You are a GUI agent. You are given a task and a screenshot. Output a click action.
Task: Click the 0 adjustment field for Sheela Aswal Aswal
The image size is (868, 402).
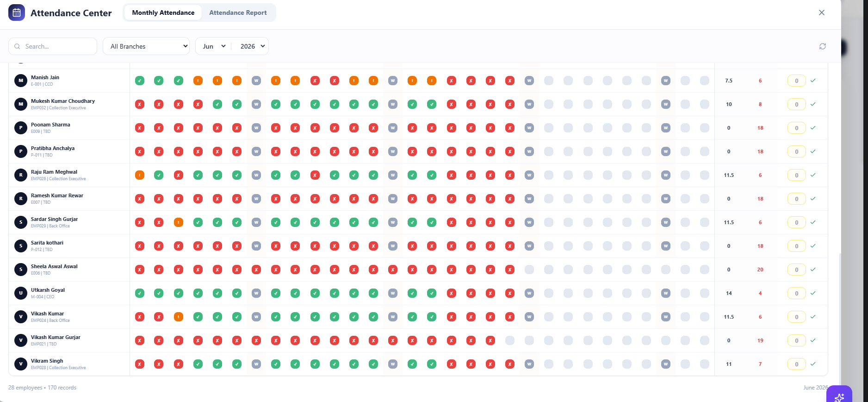pyautogui.click(x=796, y=270)
